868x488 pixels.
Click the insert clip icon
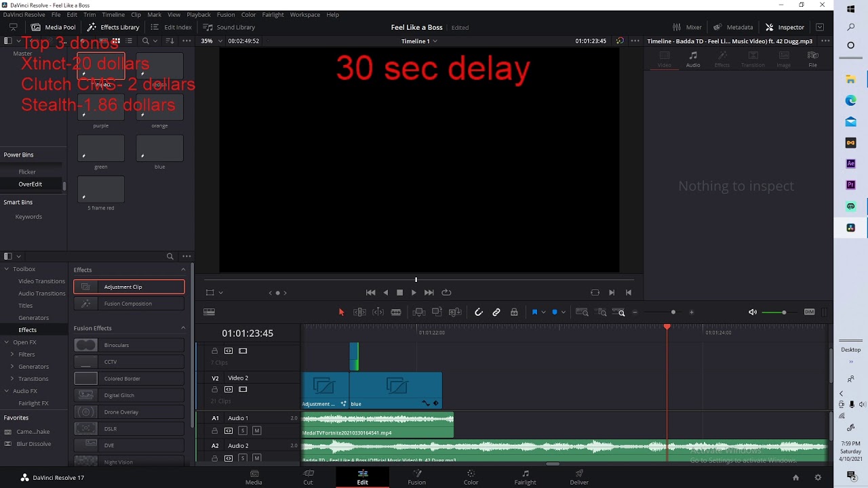(418, 312)
